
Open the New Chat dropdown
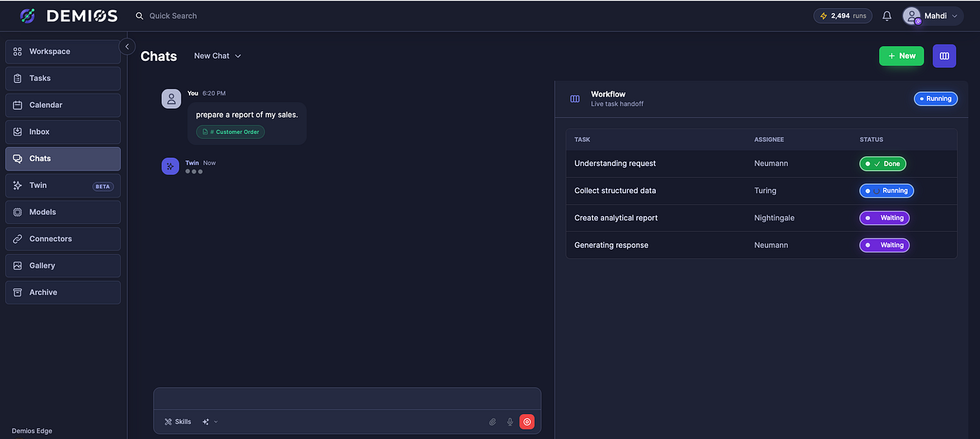pyautogui.click(x=217, y=56)
